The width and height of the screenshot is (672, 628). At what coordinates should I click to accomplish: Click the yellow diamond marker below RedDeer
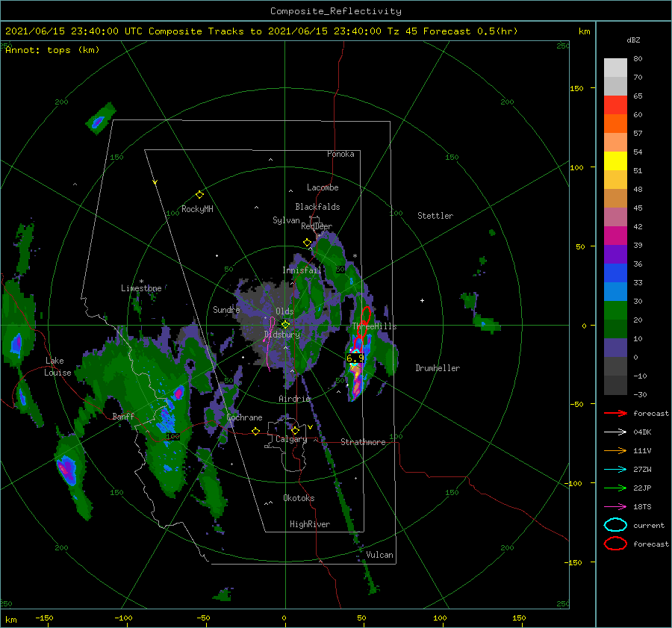point(308,243)
